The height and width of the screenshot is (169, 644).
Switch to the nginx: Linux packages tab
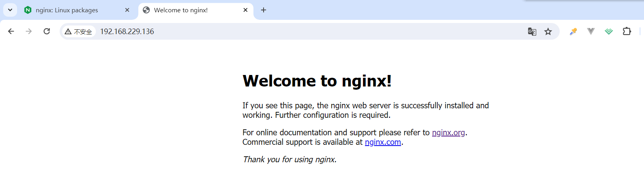point(77,10)
